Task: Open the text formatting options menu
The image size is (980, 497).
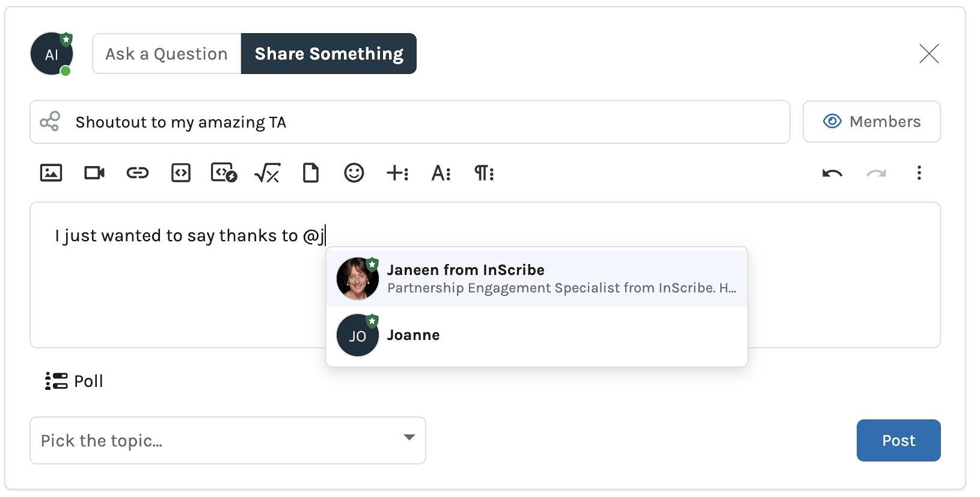Action: (x=441, y=173)
